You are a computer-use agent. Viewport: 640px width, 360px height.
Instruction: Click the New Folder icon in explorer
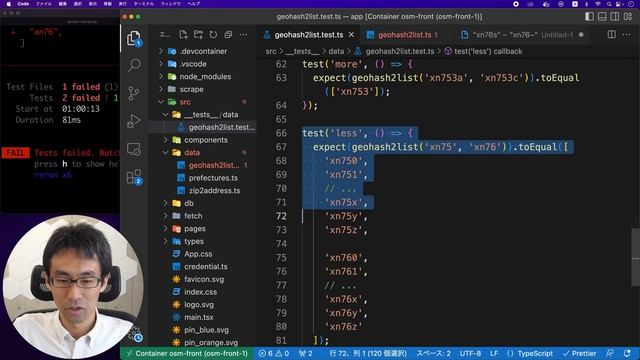[198, 35]
